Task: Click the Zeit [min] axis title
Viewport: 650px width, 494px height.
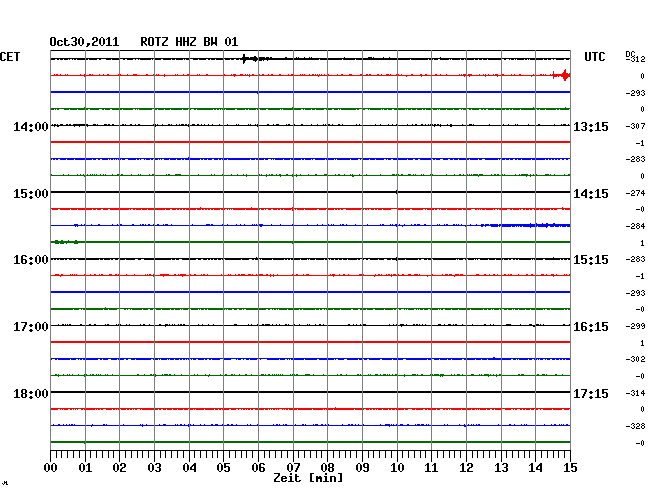Action: click(x=308, y=478)
